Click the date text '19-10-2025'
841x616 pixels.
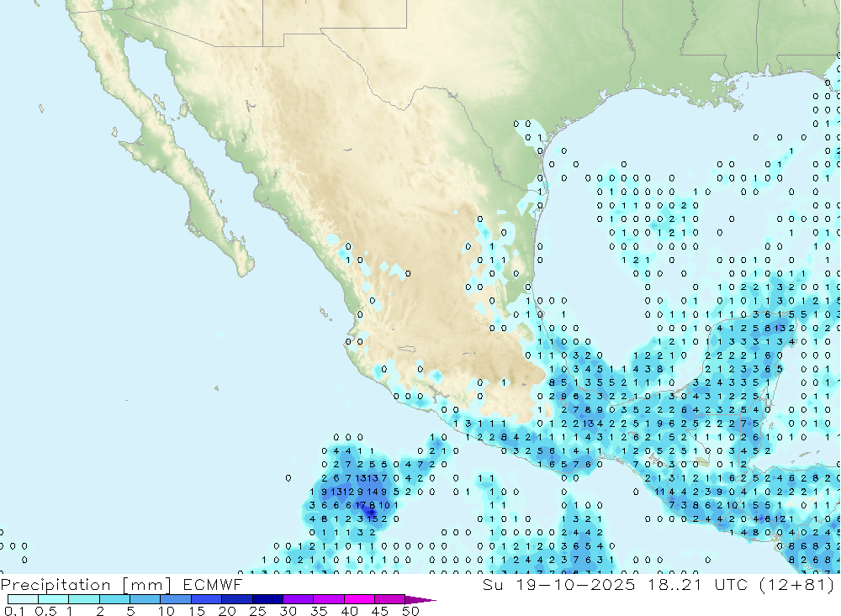[575, 584]
